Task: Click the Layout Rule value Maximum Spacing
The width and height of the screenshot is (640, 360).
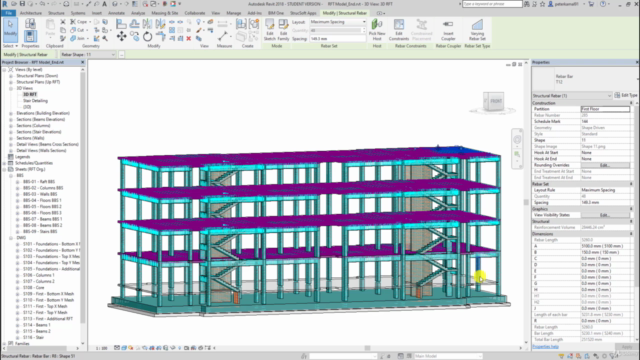Action: pos(605,190)
